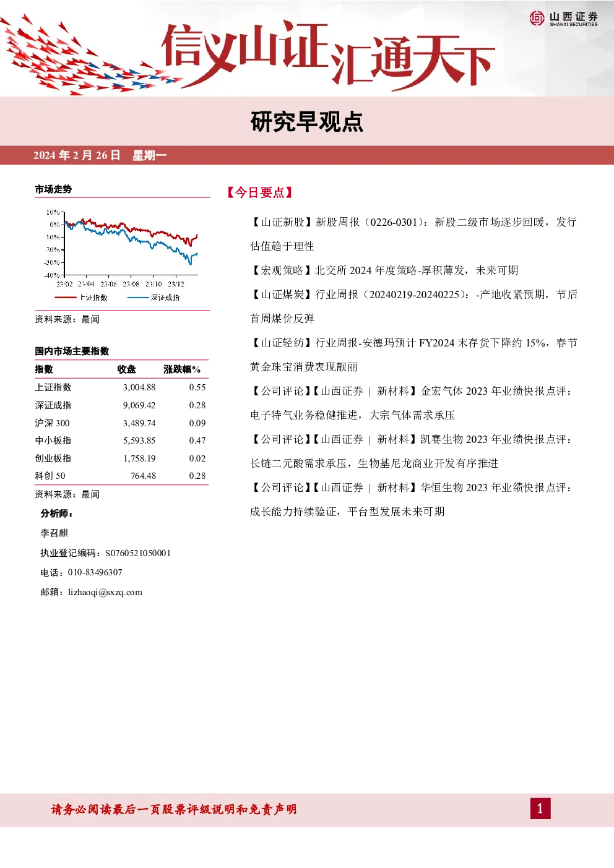The image size is (614, 868).
Task: Click closing value 5,593.85
Action: click(139, 440)
